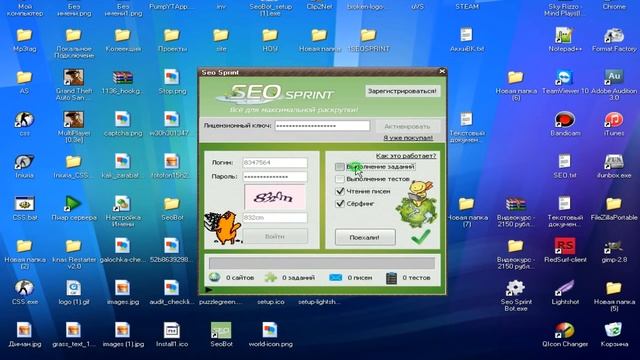Click the Логин input field
640x360 pixels.
[275, 162]
